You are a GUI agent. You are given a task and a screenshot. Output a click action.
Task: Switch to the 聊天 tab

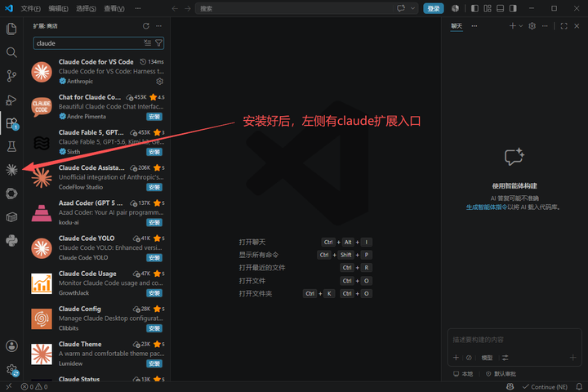point(457,26)
